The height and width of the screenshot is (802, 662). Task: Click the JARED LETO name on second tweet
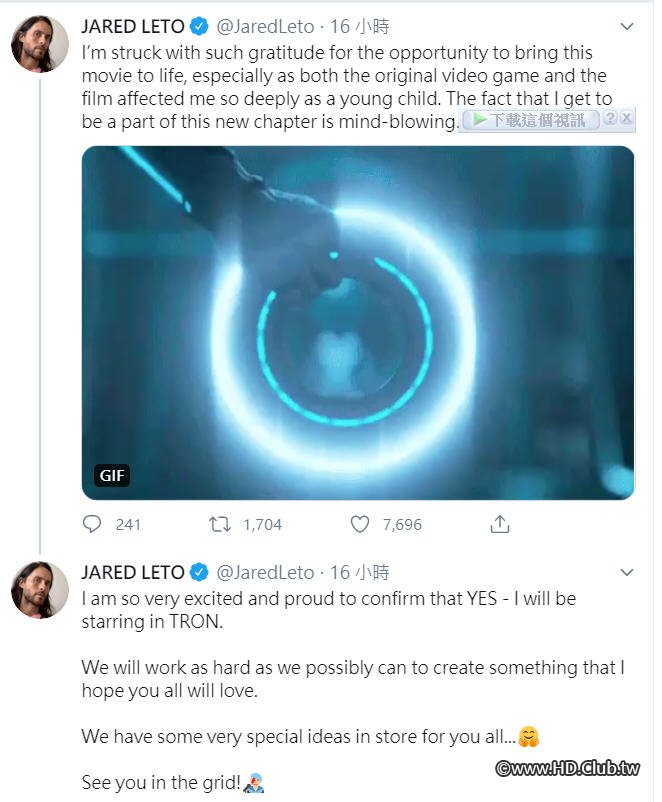133,572
